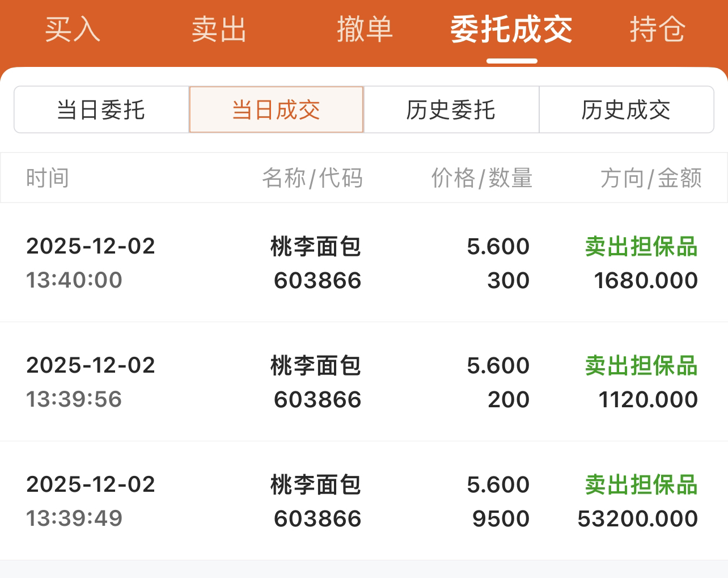This screenshot has height=578, width=728.
Task: View 历史成交 records
Action: (626, 109)
